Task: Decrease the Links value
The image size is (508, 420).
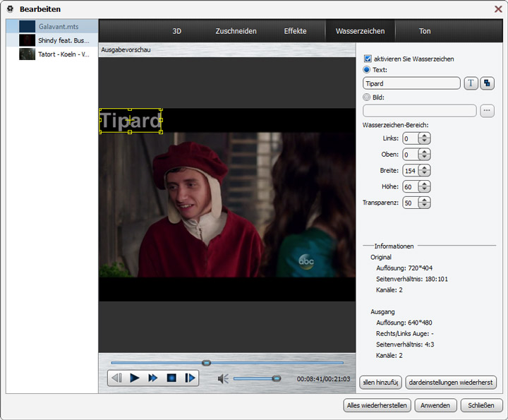Action: pos(424,141)
